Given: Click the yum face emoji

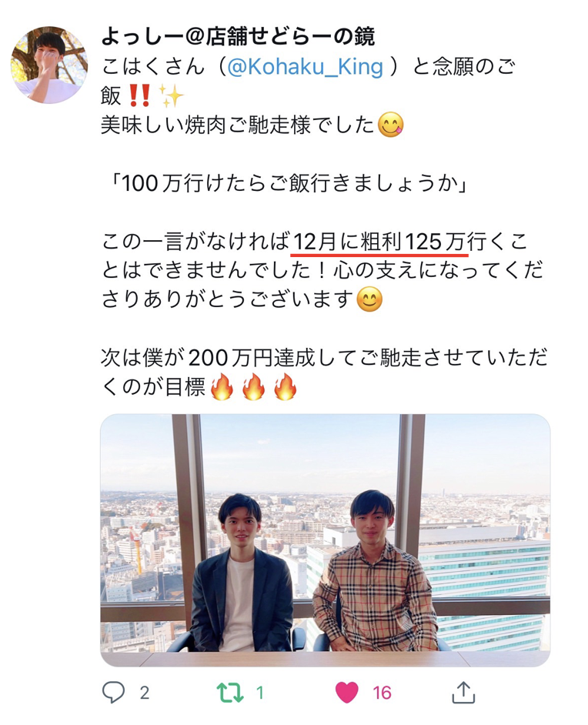Looking at the screenshot, I should click(x=391, y=125).
